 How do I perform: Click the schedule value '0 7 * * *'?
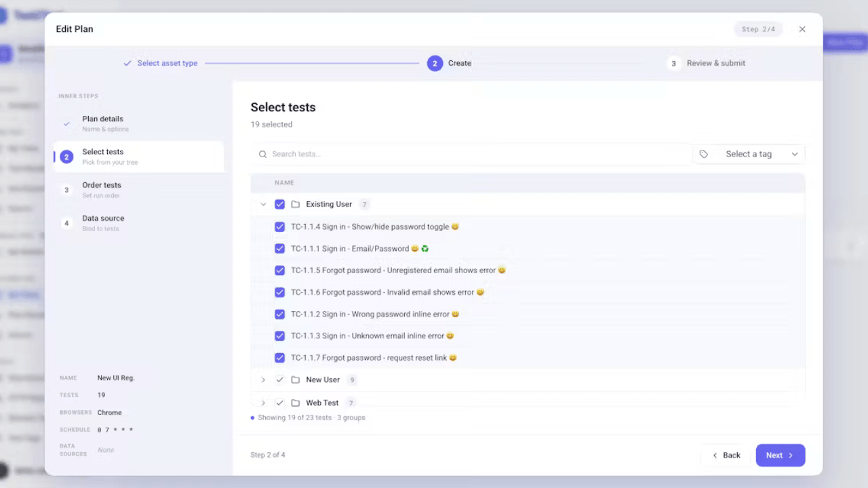(x=115, y=430)
